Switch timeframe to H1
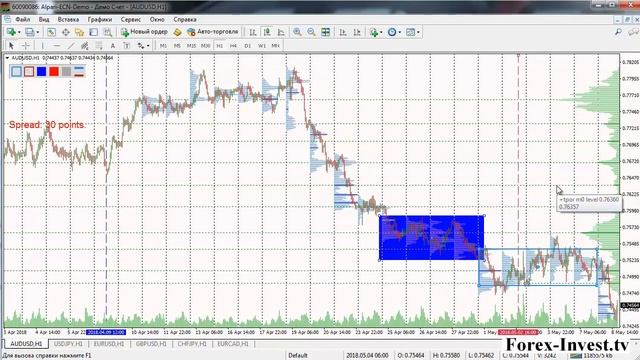 (x=220, y=46)
